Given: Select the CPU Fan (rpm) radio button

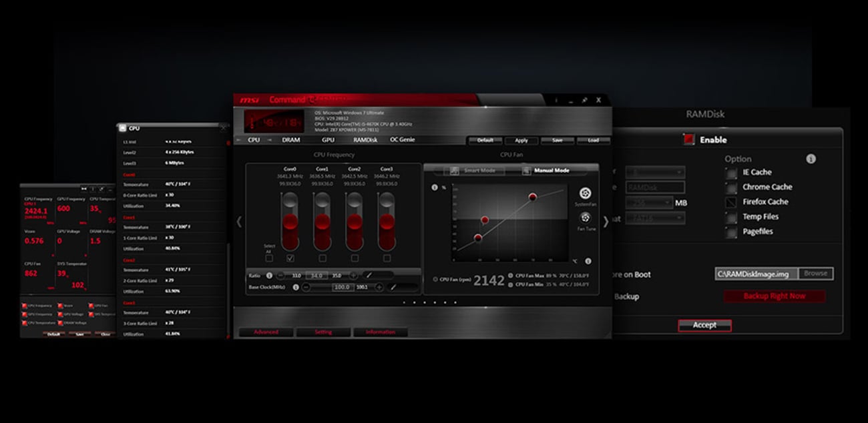Looking at the screenshot, I should tap(436, 280).
